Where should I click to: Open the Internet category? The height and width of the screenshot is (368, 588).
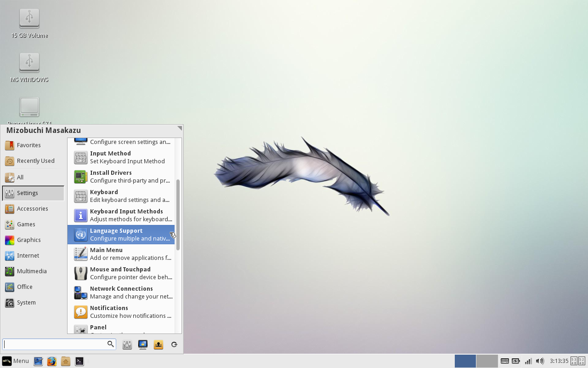33,256
